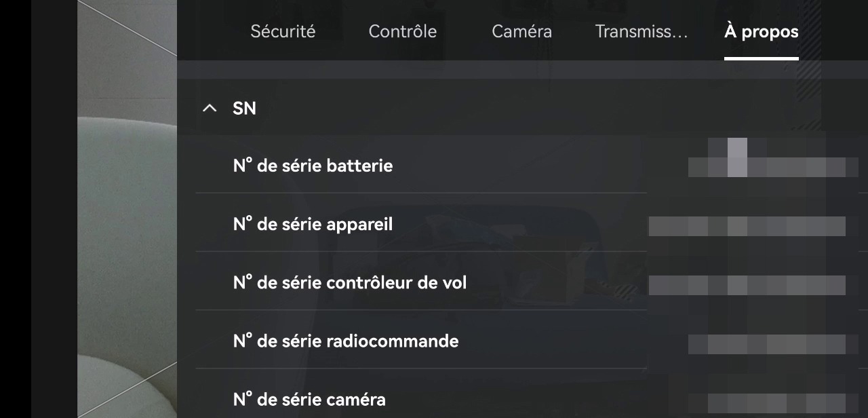Open the Sécurité tab

coord(283,31)
